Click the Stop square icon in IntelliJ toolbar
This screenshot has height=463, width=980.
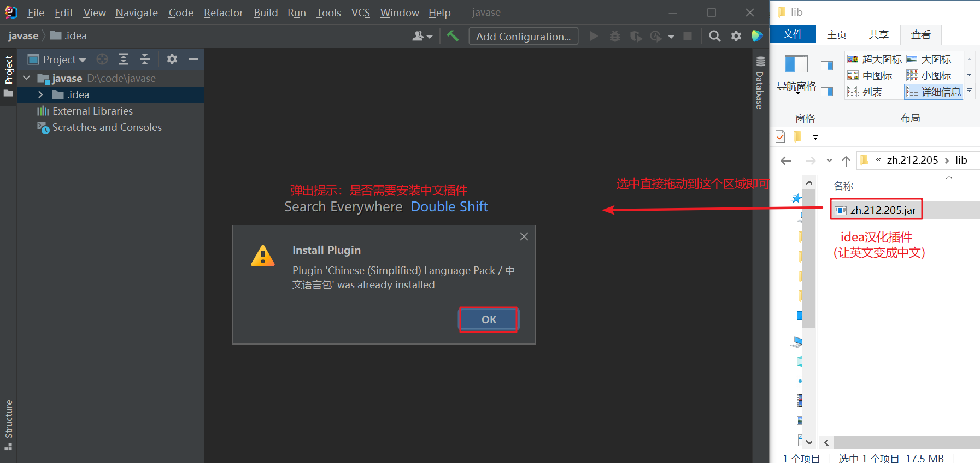click(x=688, y=36)
